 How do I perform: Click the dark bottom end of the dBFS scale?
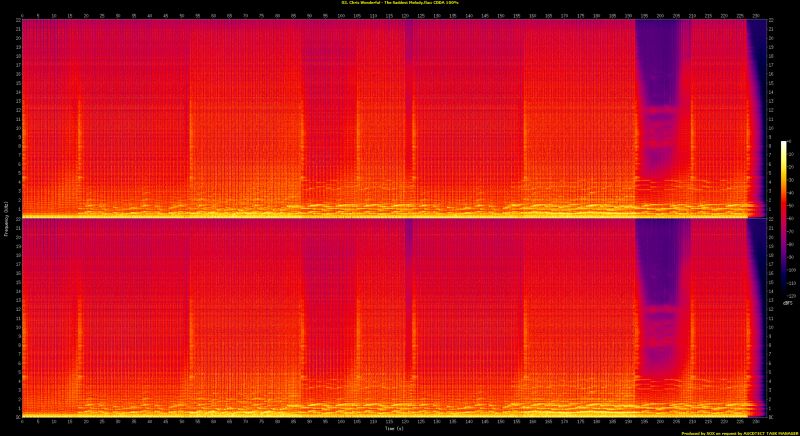point(785,292)
